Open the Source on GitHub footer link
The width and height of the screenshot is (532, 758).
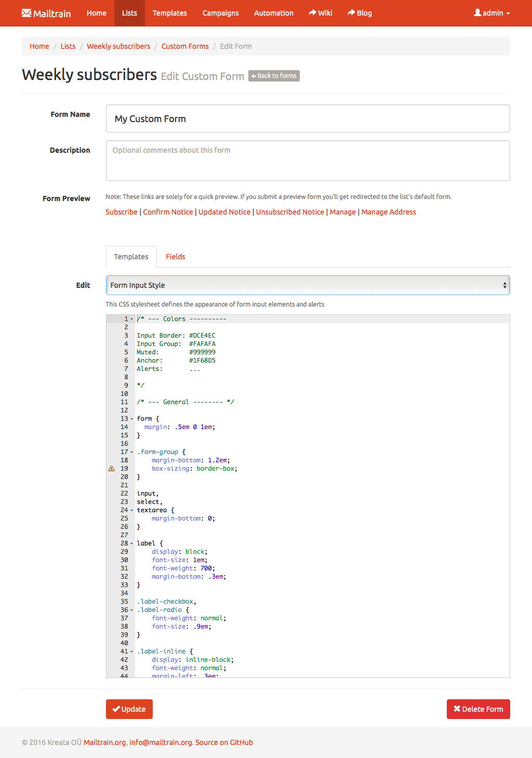point(224,742)
